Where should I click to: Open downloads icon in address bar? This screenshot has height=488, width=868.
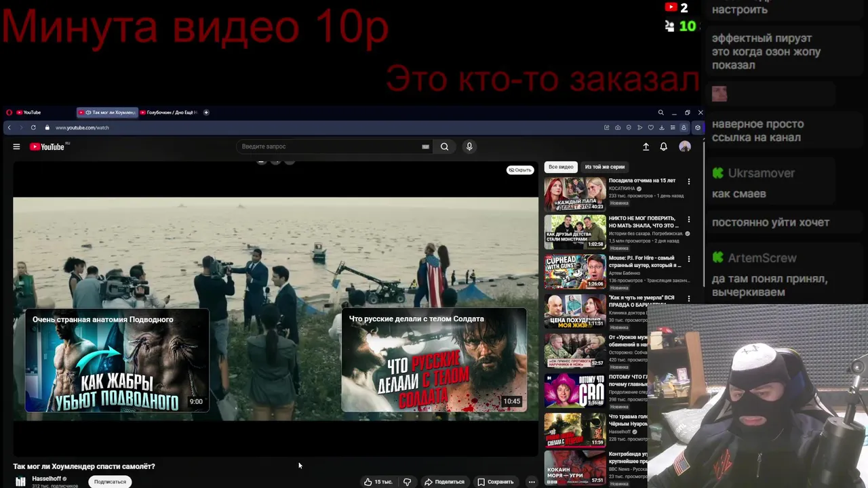coord(661,127)
